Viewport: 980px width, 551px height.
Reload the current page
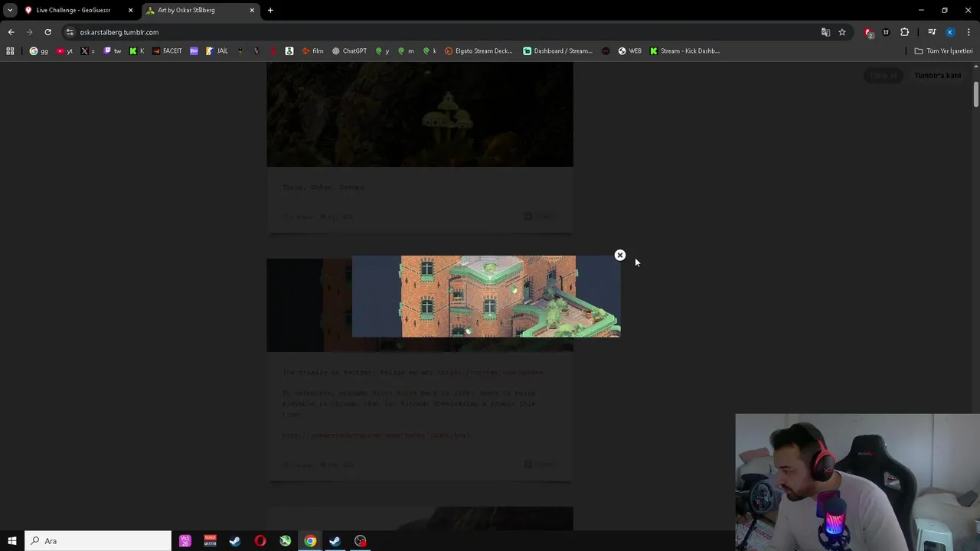tap(47, 32)
